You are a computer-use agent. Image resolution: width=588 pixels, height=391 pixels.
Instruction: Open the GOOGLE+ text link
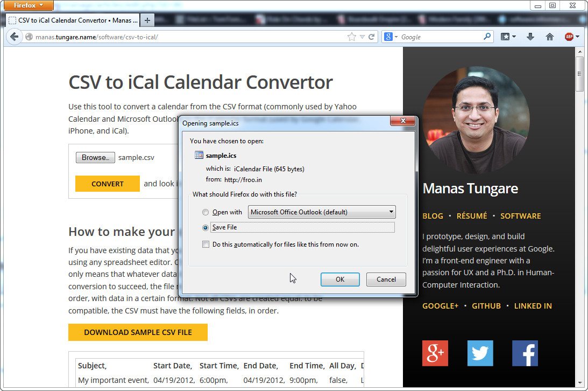pyautogui.click(x=440, y=306)
